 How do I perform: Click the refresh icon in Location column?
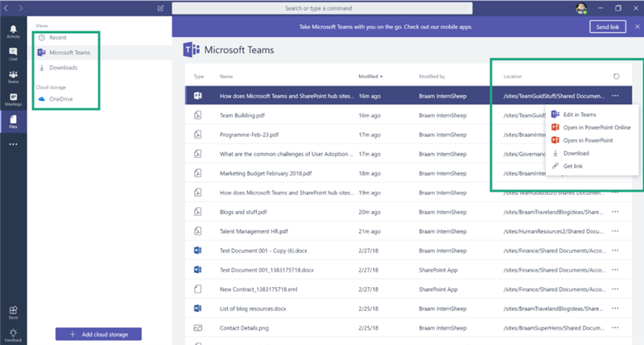click(616, 77)
